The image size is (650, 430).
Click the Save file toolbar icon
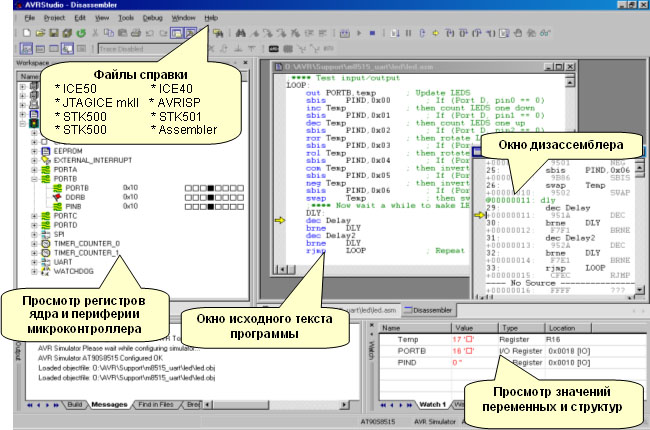tap(53, 33)
